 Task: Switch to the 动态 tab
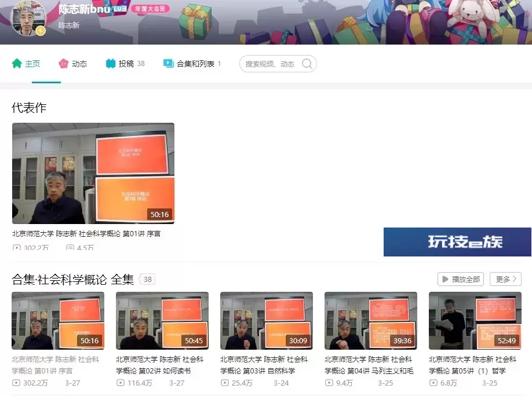pyautogui.click(x=73, y=64)
